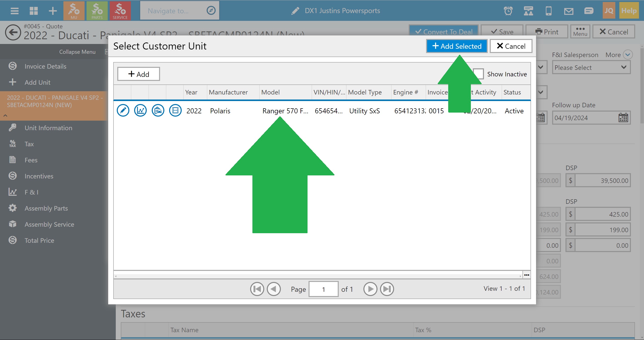Click the pencil edit icon in unit row
644x340 pixels.
tap(123, 111)
